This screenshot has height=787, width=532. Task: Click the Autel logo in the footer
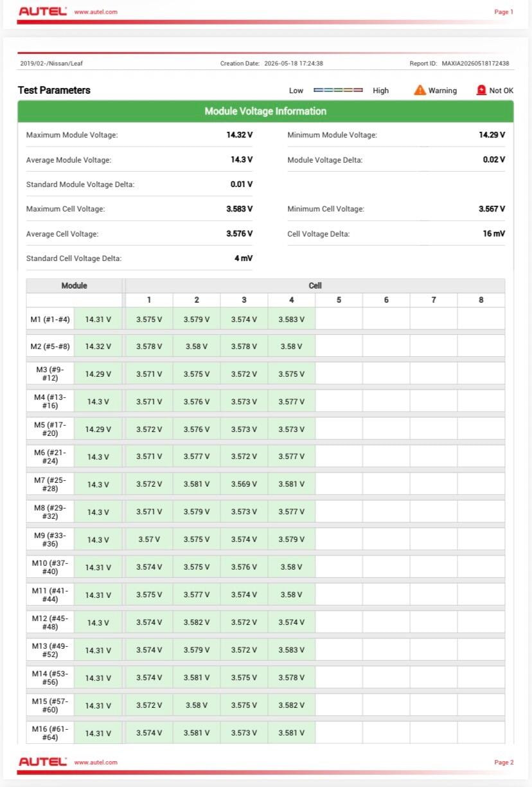point(42,762)
